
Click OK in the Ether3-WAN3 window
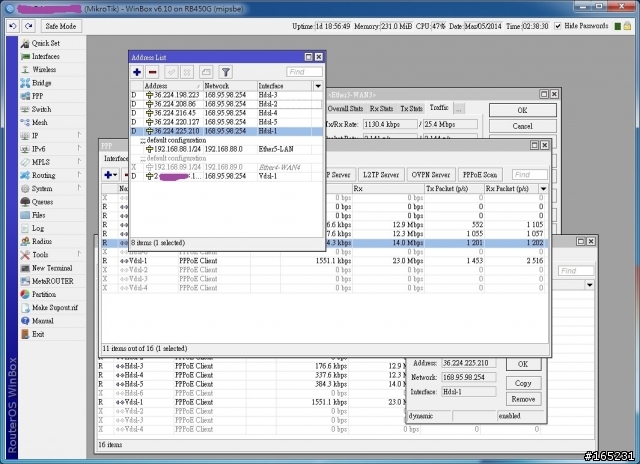pyautogui.click(x=522, y=110)
